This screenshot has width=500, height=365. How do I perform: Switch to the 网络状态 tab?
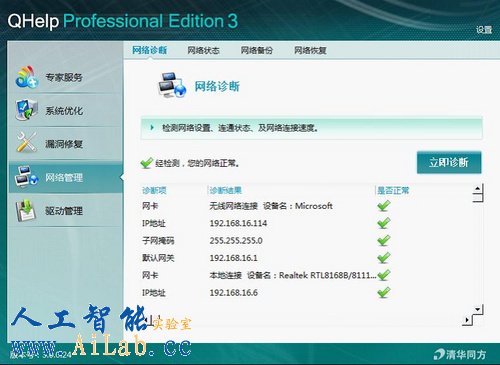point(203,51)
